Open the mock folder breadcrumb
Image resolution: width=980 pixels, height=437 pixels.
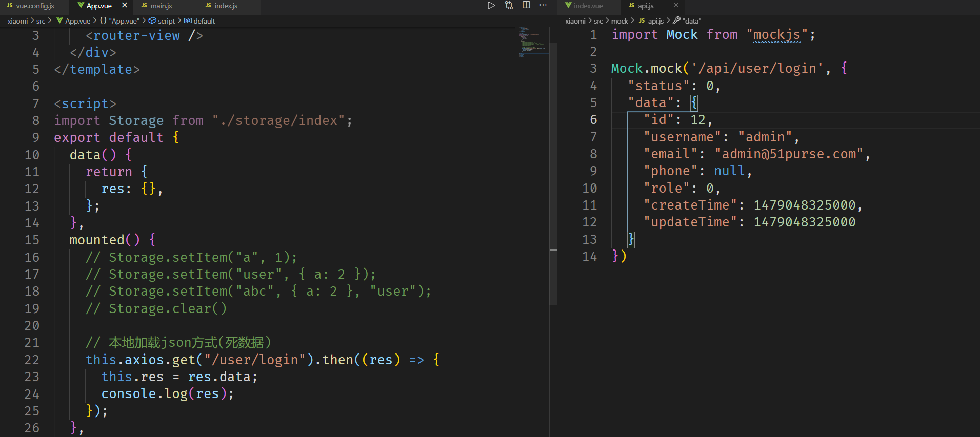click(619, 21)
